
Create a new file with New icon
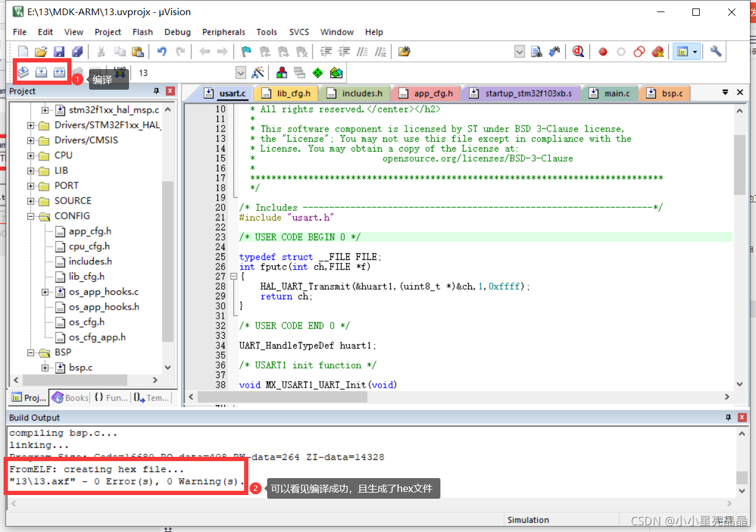tap(22, 52)
